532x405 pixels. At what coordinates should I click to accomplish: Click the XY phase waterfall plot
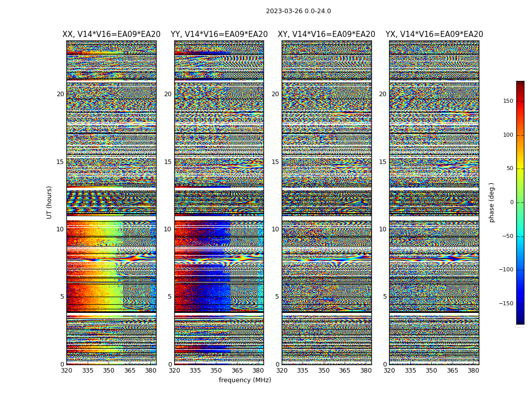(327, 202)
